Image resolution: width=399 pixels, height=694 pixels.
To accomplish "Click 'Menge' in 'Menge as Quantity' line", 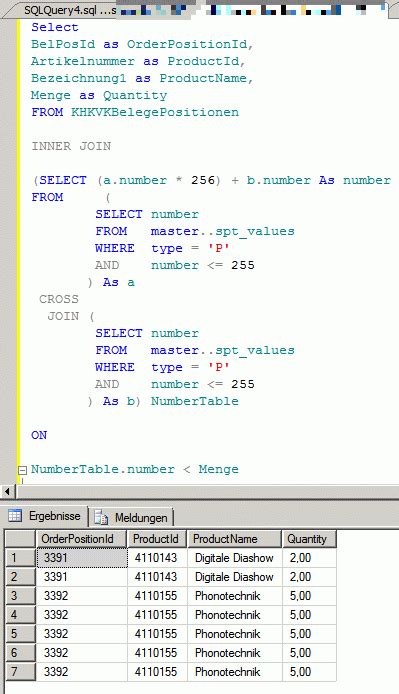I will tap(51, 96).
